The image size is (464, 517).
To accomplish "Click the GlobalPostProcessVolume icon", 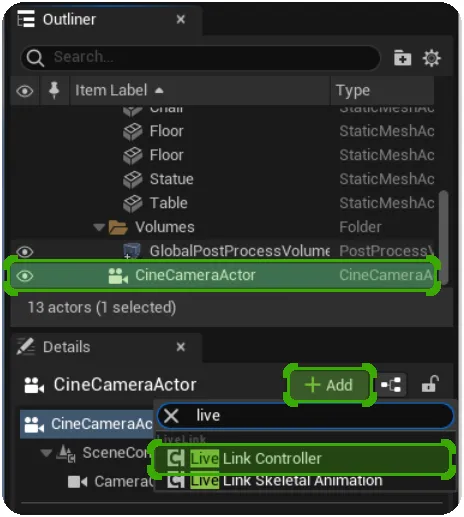I will [132, 251].
